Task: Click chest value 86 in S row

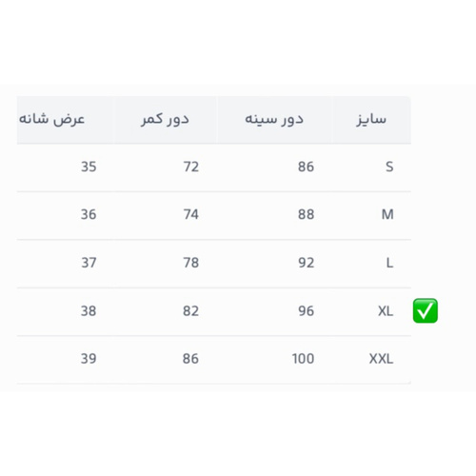Action: point(306,167)
